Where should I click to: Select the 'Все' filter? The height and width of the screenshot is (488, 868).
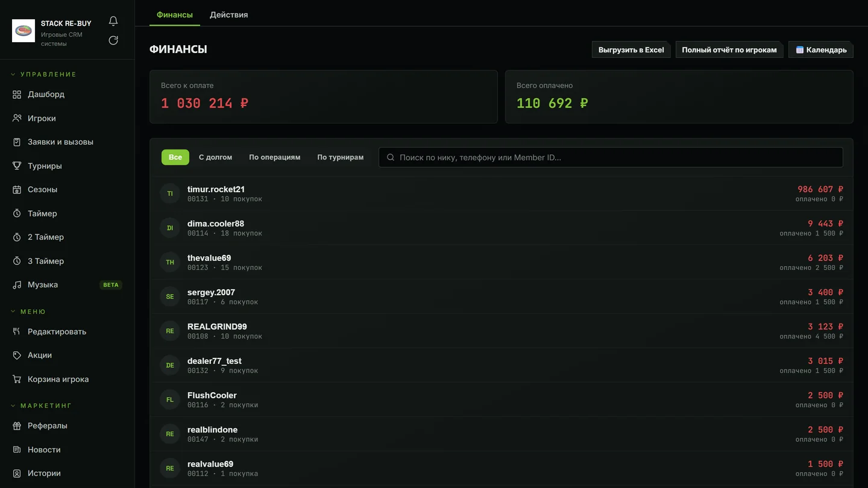175,157
